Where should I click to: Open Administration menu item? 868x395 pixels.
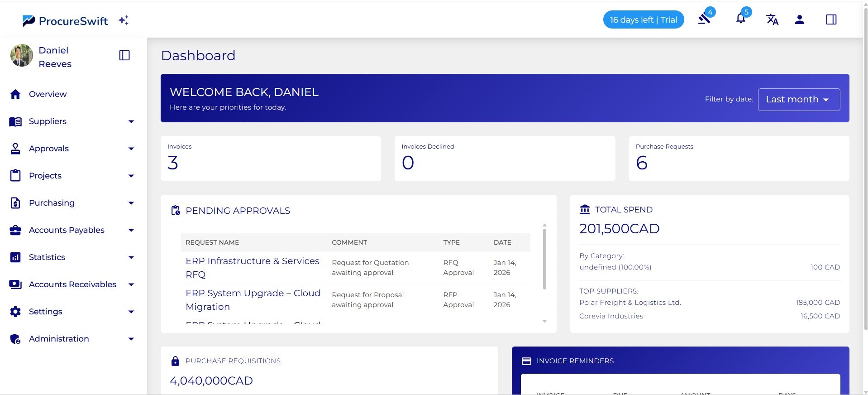click(x=59, y=339)
